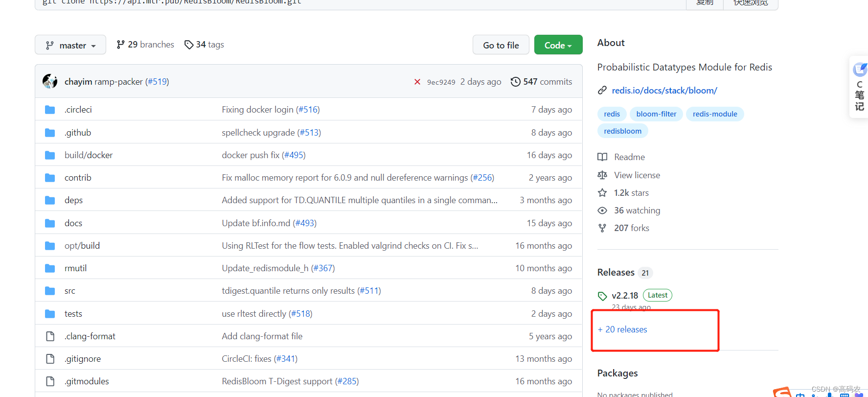Open the contrib folder
The width and height of the screenshot is (868, 397).
78,178
